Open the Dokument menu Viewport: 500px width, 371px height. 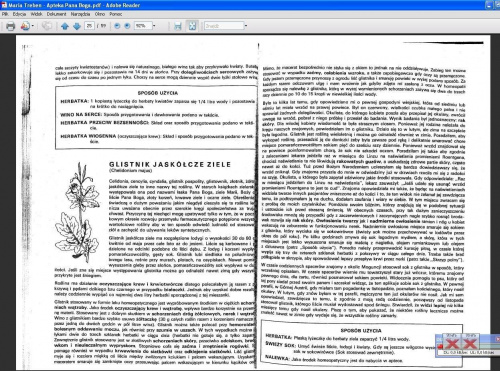[56, 14]
